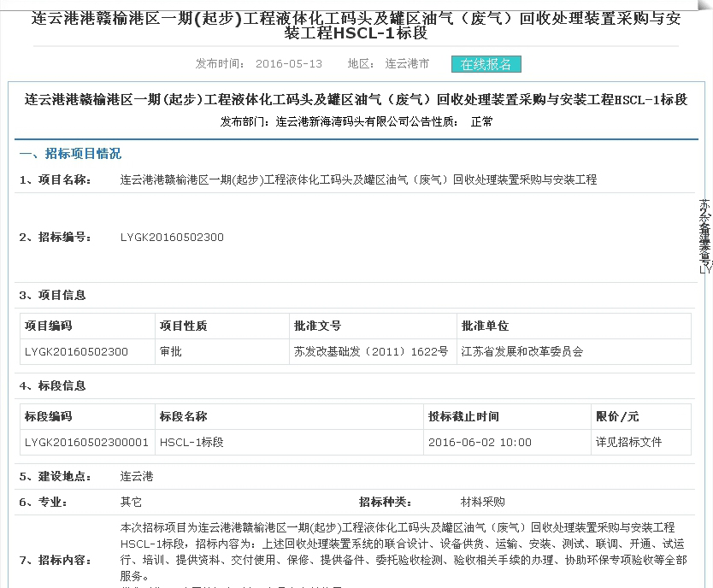This screenshot has height=588, width=713.
Task: Click the project name value text
Action: point(358,180)
